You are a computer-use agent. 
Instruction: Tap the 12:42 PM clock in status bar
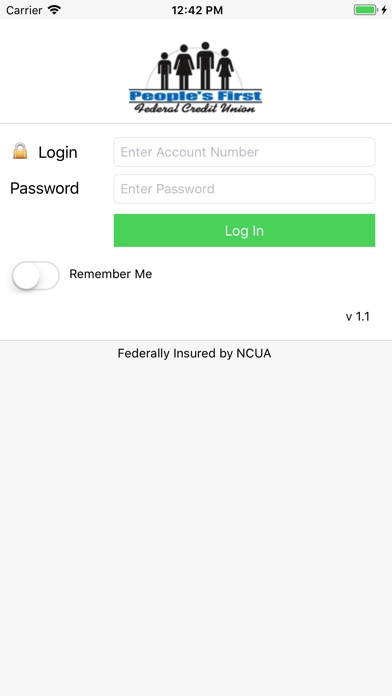point(197,10)
